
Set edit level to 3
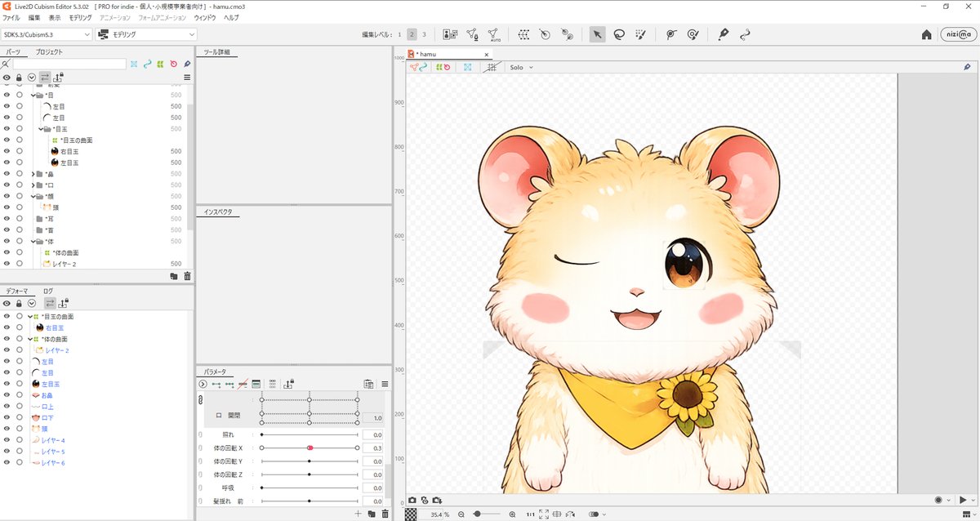(x=424, y=34)
